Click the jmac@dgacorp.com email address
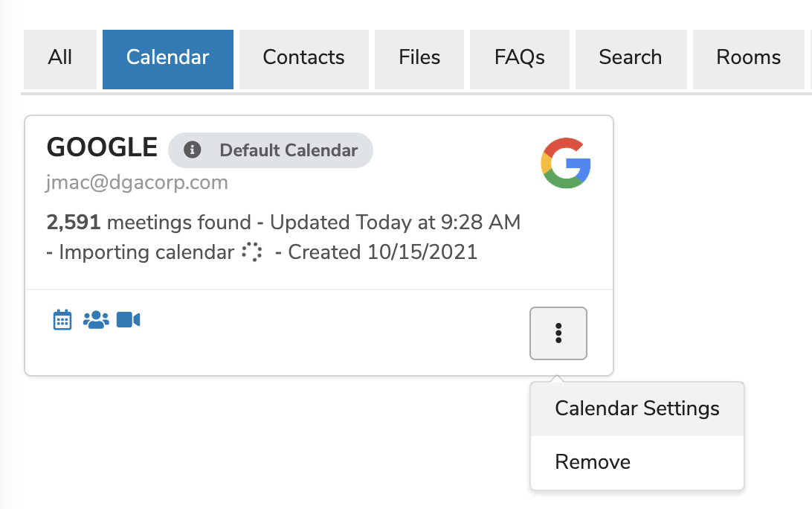812x509 pixels. (137, 182)
